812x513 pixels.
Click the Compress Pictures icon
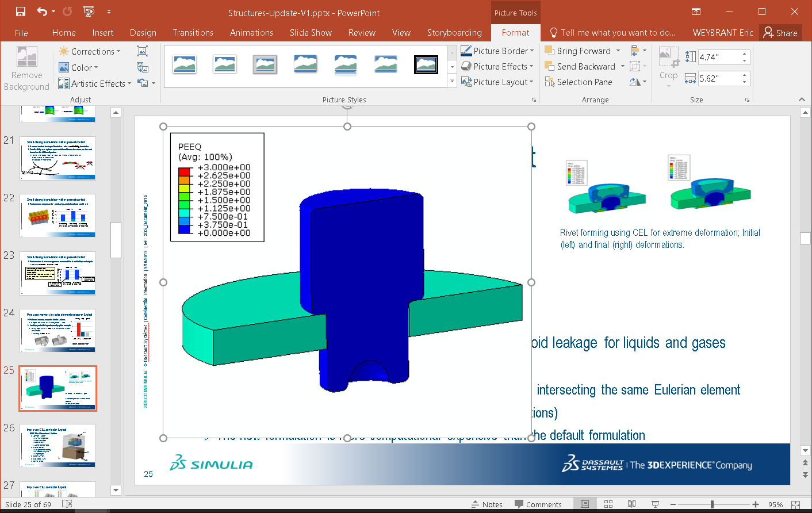142,51
